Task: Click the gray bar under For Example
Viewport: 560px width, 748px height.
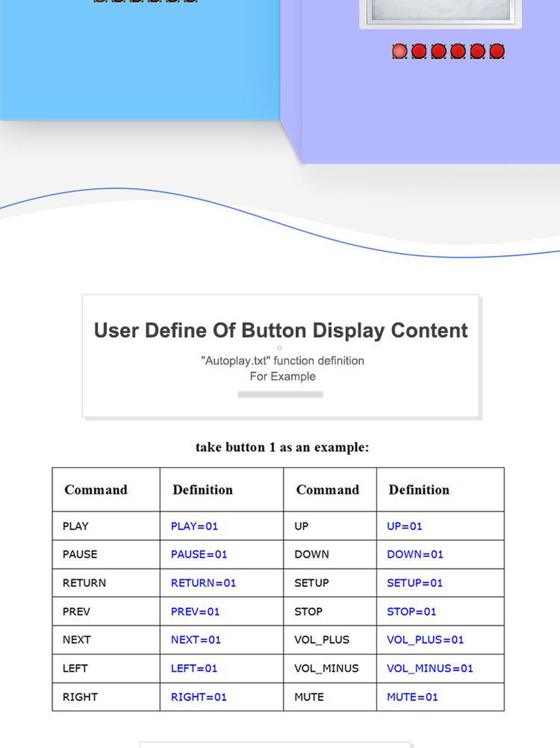Action: click(280, 395)
